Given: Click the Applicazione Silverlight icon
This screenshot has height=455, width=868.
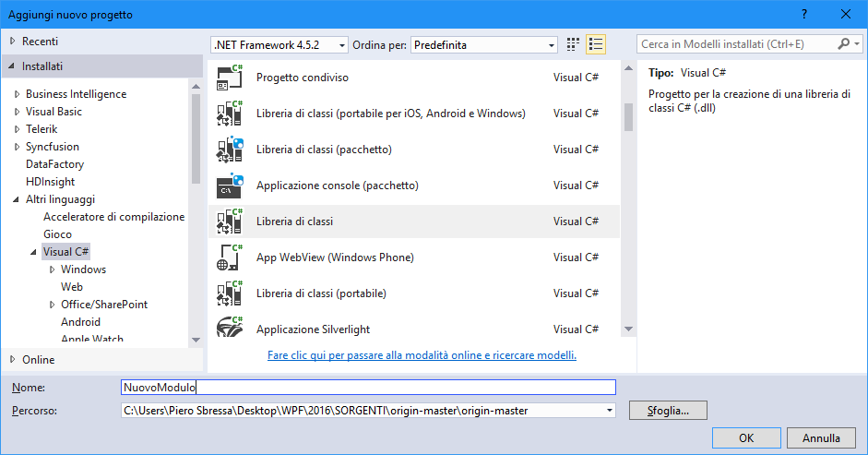Looking at the screenshot, I should click(229, 327).
